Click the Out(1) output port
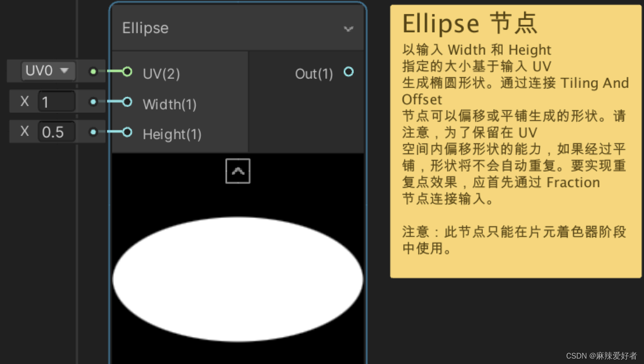The height and width of the screenshot is (364, 644). [349, 72]
